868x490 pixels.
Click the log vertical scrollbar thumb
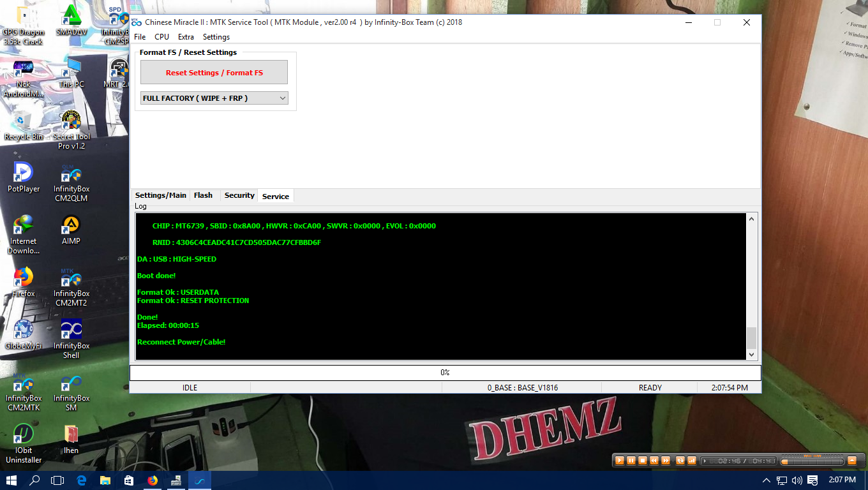(751, 338)
